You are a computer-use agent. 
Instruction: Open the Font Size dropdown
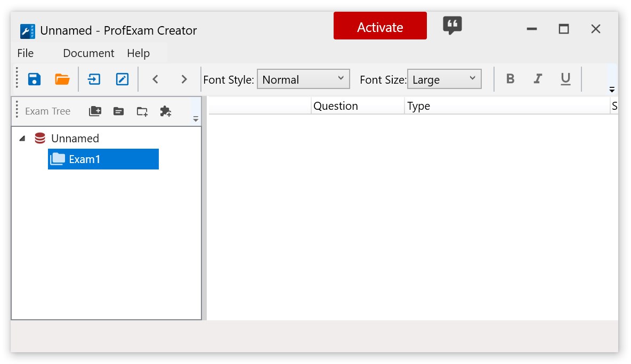tap(444, 79)
